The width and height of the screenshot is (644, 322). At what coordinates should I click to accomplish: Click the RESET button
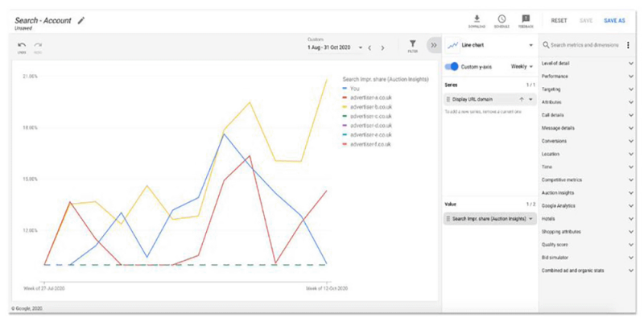pos(559,21)
